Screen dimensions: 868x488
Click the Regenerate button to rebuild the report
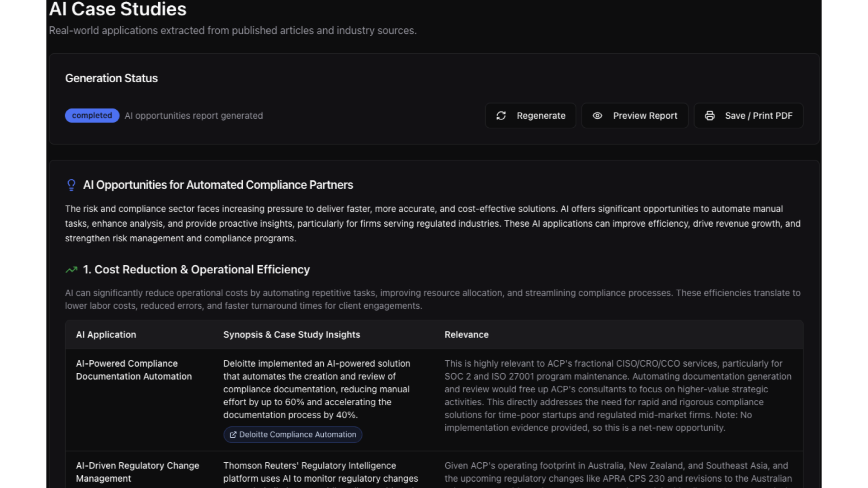tap(530, 116)
